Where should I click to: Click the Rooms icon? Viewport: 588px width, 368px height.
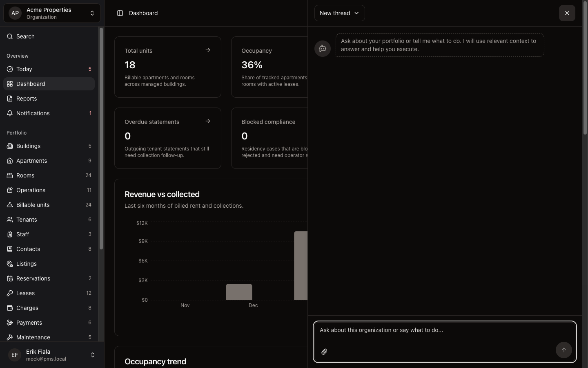[x=9, y=175]
